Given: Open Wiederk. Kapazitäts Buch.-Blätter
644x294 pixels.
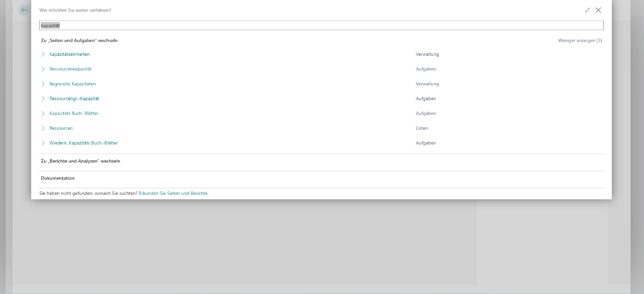Looking at the screenshot, I should pyautogui.click(x=84, y=143).
